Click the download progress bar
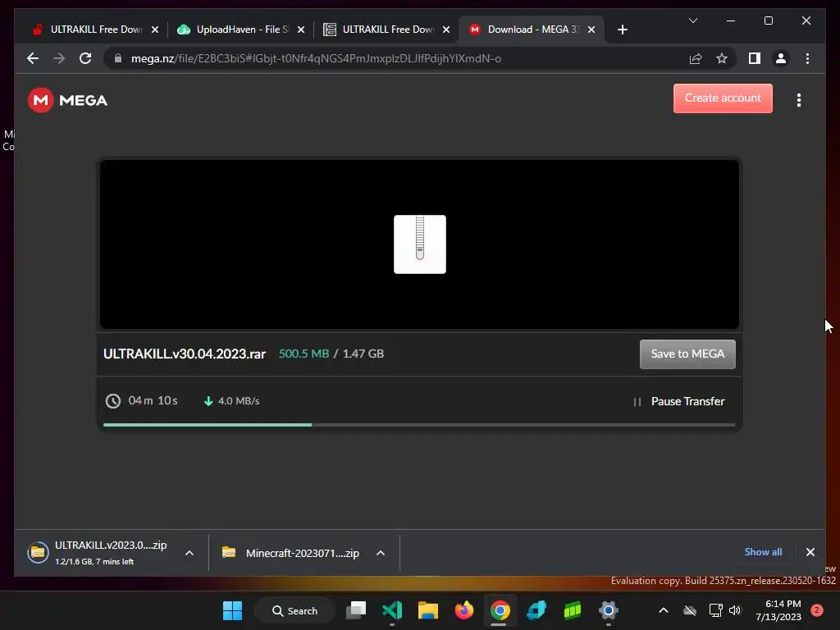The height and width of the screenshot is (630, 840). [419, 425]
